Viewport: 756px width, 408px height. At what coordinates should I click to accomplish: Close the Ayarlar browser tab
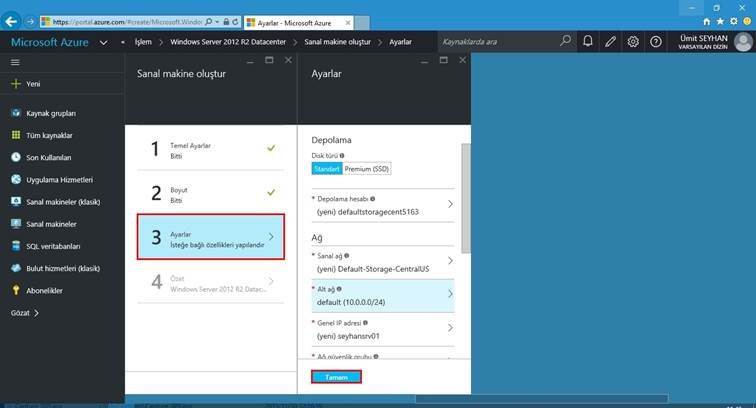348,23
